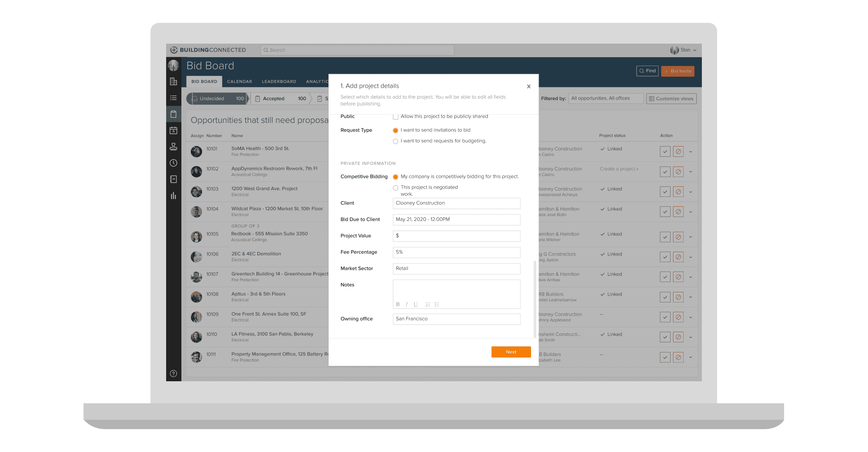Image resolution: width=868 pixels, height=452 pixels.
Task: Decline opportunity 10103 with prohibited icon
Action: tap(678, 192)
